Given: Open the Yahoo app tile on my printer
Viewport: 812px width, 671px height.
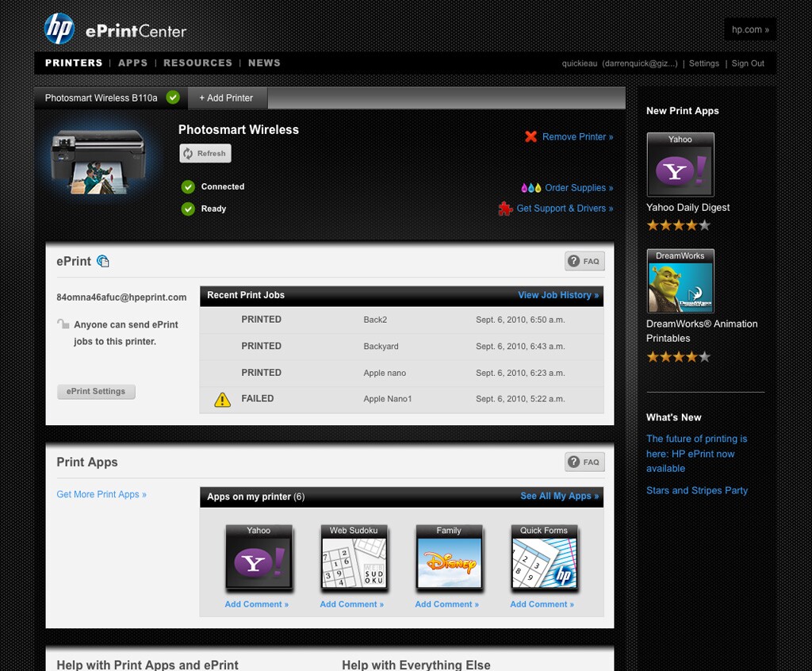Looking at the screenshot, I should [x=259, y=558].
